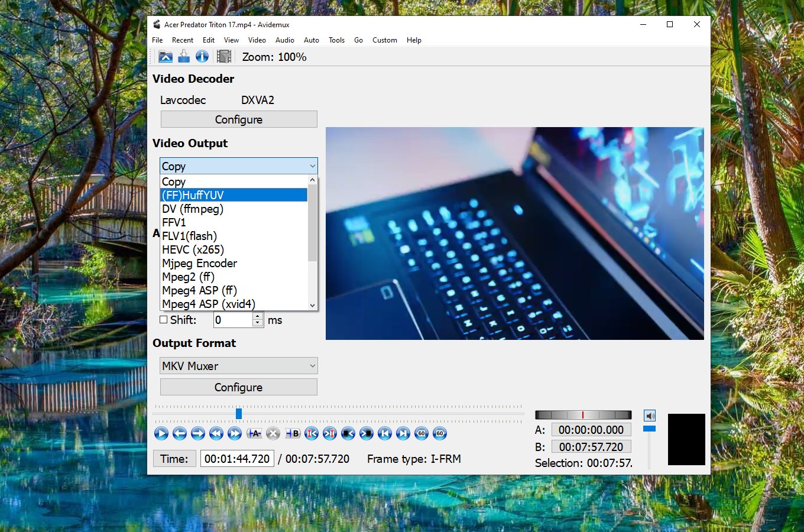Select HEVC (x265) from the video output list

[193, 249]
